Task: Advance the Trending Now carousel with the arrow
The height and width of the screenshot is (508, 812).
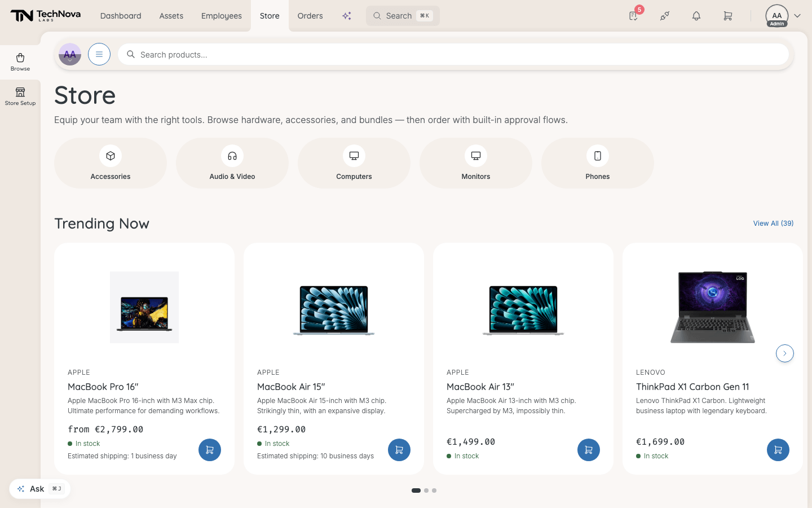Action: coord(785,353)
